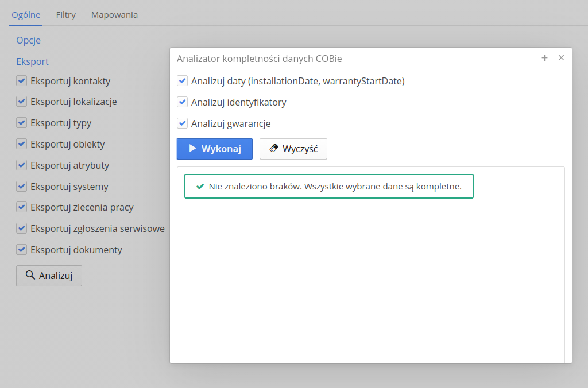Viewport: 588px width, 388px height.
Task: Toggle Analizuj daty checkbox
Action: point(183,81)
